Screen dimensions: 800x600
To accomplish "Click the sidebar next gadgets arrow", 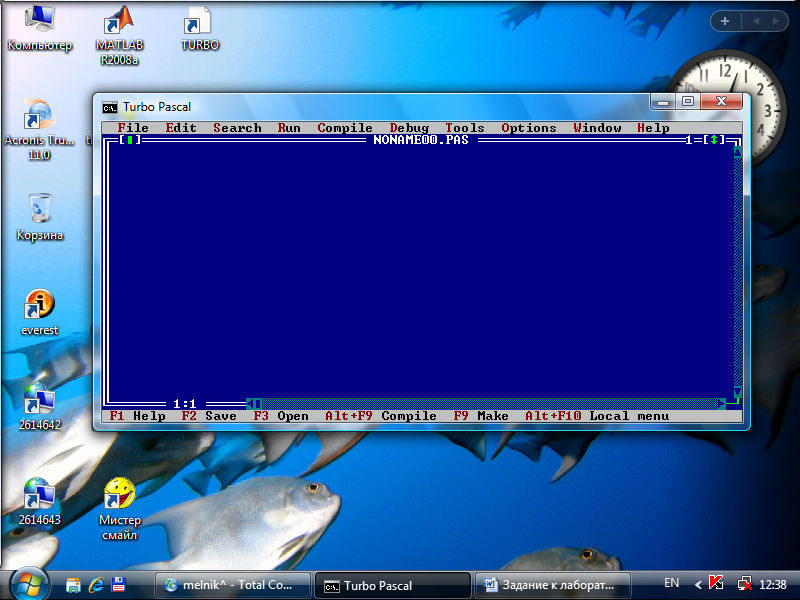I will tap(776, 21).
